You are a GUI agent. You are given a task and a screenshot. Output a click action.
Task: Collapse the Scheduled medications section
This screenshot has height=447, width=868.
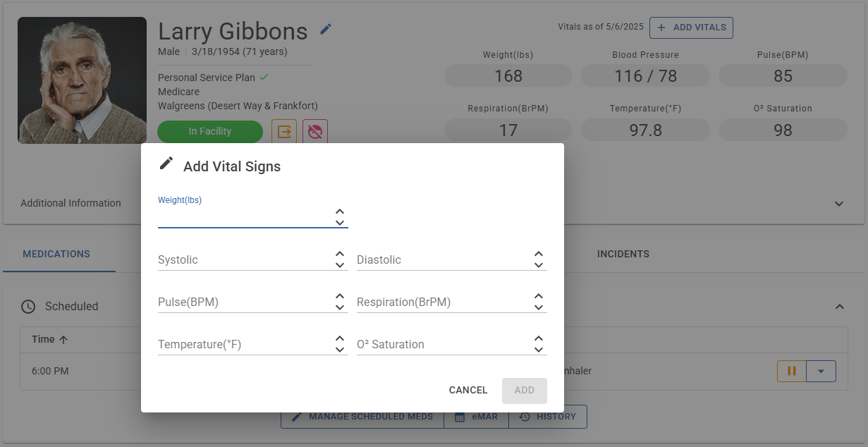click(839, 307)
